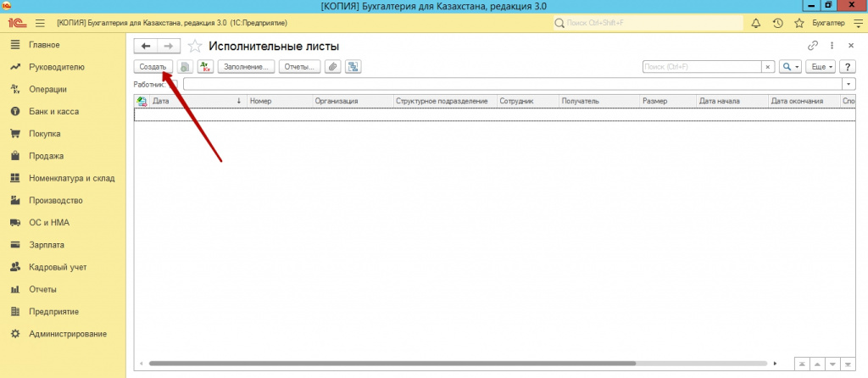The image size is (868, 378).
Task: Go back with the left arrow button
Action: tap(146, 46)
